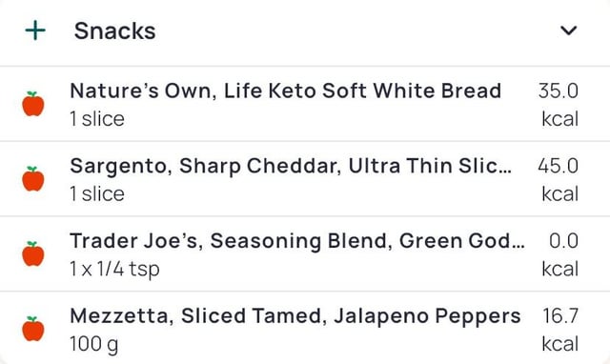The height and width of the screenshot is (364, 610).
Task: Tap the apple icon beside Mezzetta jalapeno peppers
Action: 33,329
